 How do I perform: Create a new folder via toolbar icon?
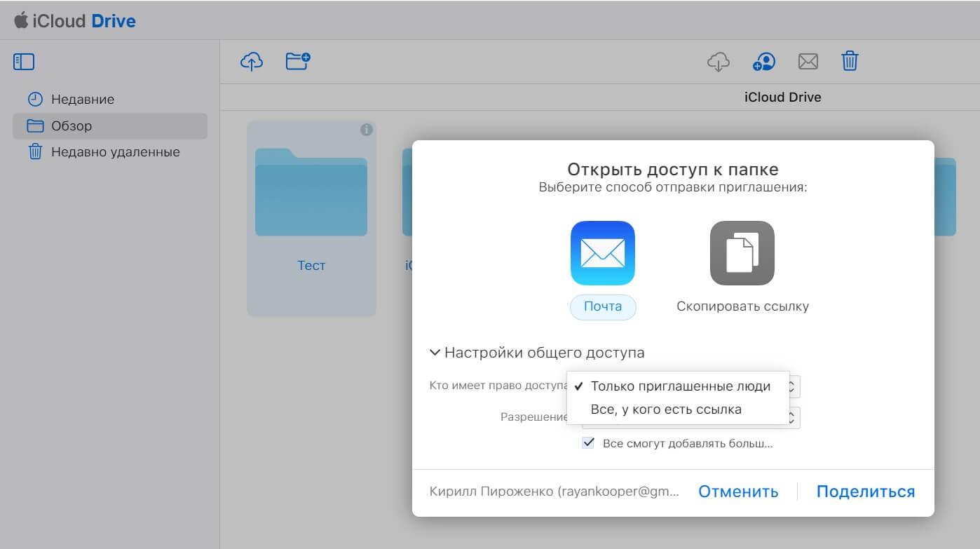298,62
